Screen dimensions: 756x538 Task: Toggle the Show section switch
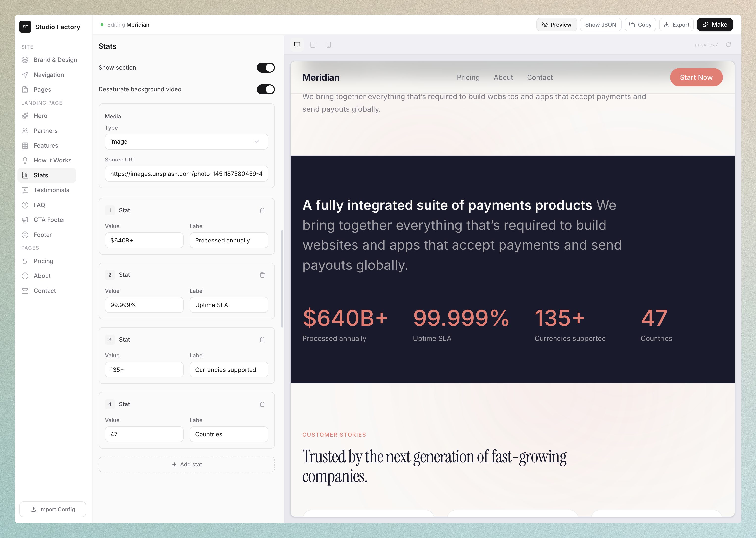[265, 68]
